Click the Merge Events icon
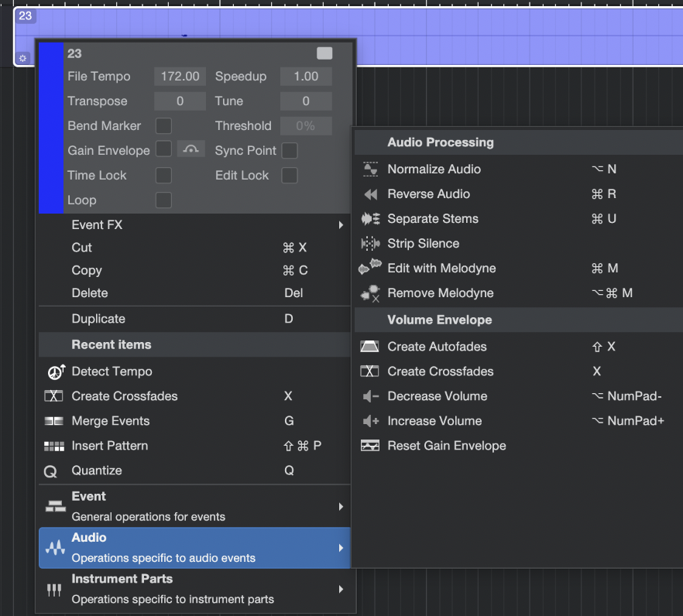Image resolution: width=683 pixels, height=616 pixels. (x=54, y=421)
